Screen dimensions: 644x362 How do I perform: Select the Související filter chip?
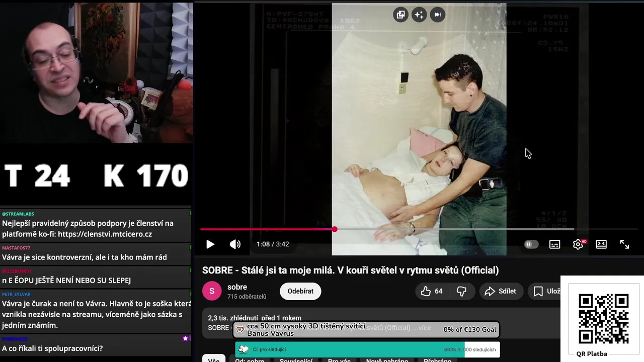click(296, 360)
